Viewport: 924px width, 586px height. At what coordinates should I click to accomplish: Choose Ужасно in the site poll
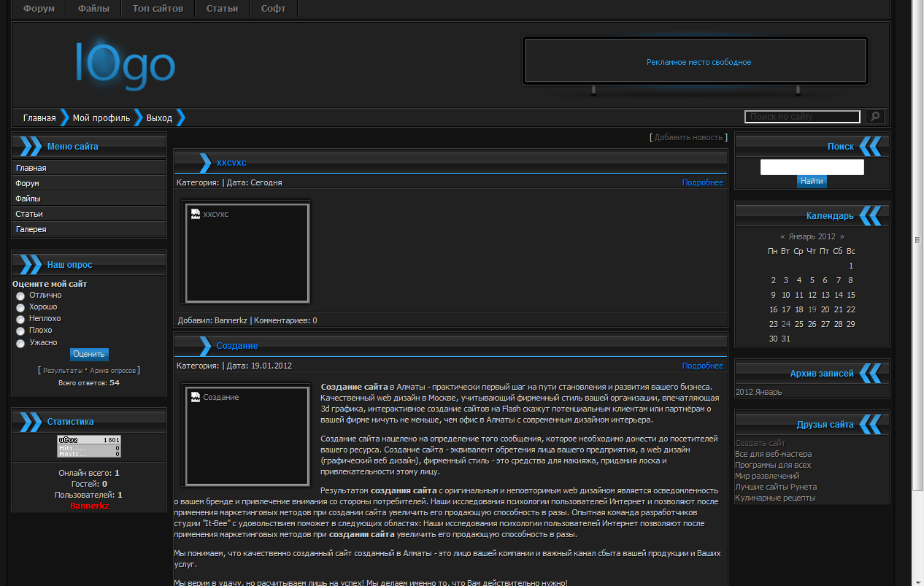pyautogui.click(x=20, y=343)
